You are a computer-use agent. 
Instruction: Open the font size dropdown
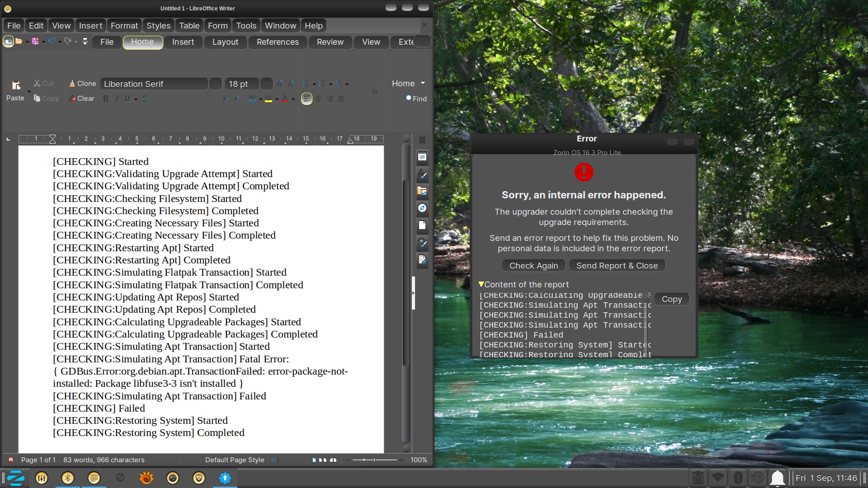[267, 84]
